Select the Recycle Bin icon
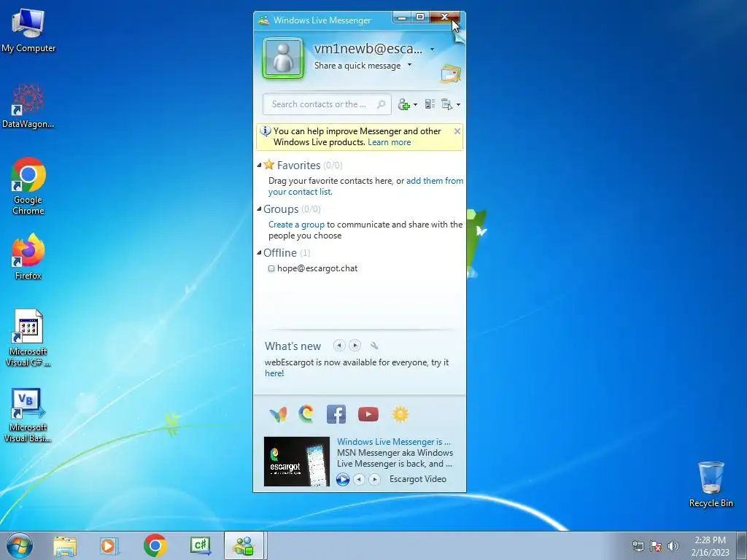The width and height of the screenshot is (747, 560). [711, 484]
